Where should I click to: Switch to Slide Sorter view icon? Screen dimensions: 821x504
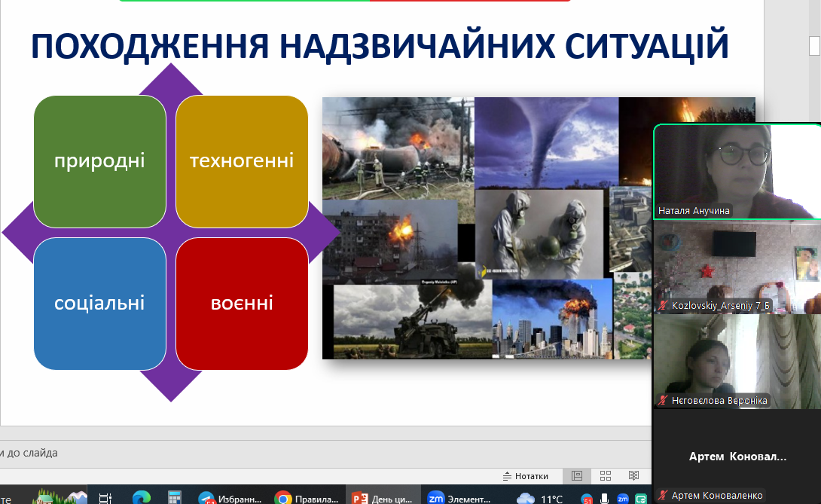[x=606, y=475]
